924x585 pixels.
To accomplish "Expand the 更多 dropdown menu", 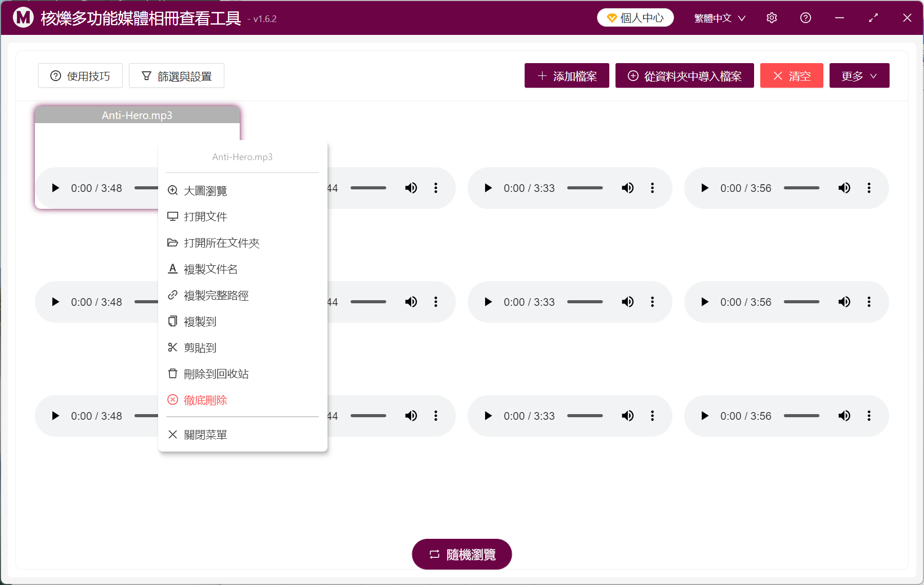I will click(x=859, y=75).
